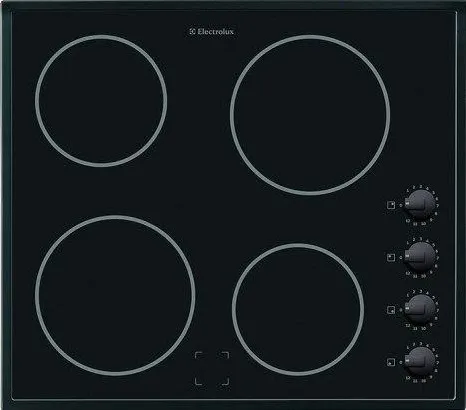Image resolution: width=466 pixels, height=410 pixels.
Task: Click the front-right zone indicator icon
Action: tap(391, 310)
